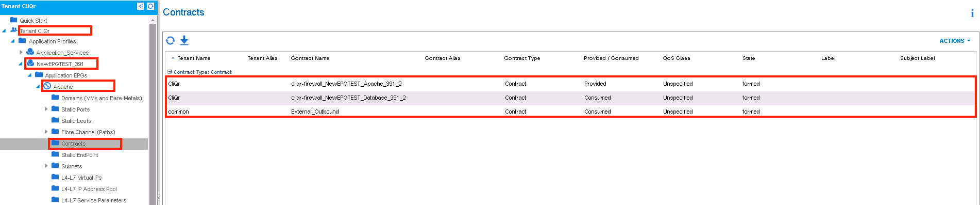Select Static EndPoint in navigation tree
Screen dimensions: 980x205
(x=79, y=155)
